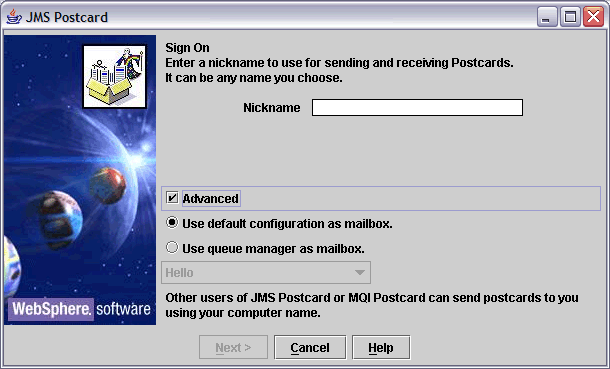This screenshot has height=369, width=610.
Task: Close the JMS Postcard window
Action: (593, 17)
